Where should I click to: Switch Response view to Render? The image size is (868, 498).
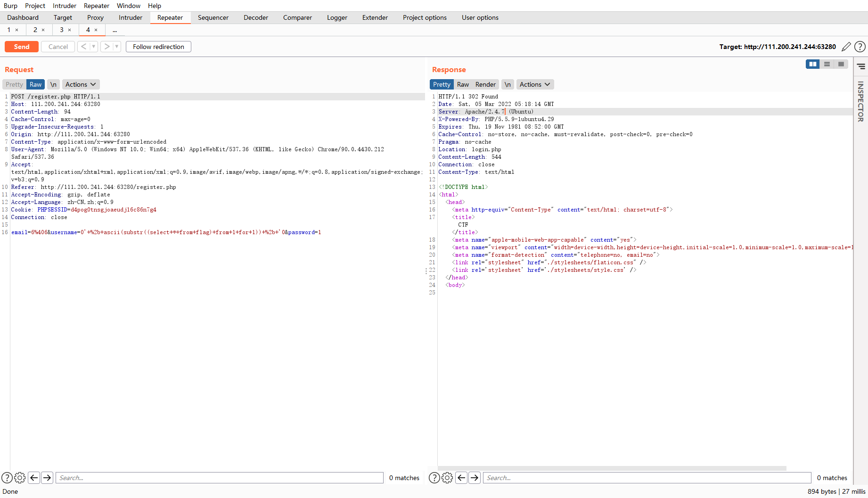click(x=485, y=84)
